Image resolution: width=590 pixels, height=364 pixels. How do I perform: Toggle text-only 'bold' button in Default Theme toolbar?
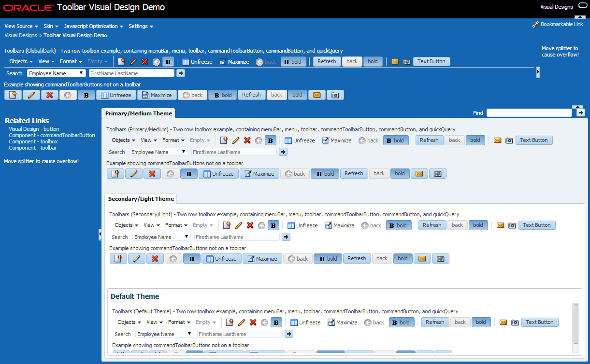pyautogui.click(x=481, y=322)
